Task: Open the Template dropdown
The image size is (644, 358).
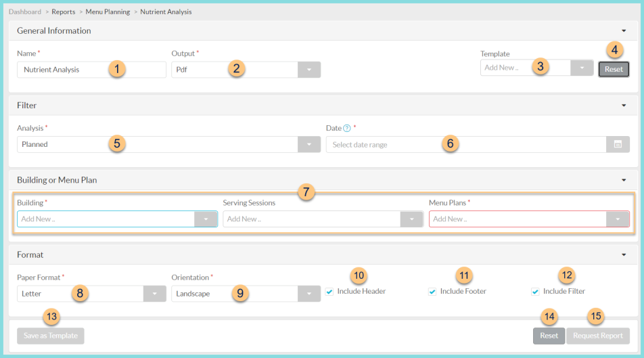Action: tap(582, 68)
